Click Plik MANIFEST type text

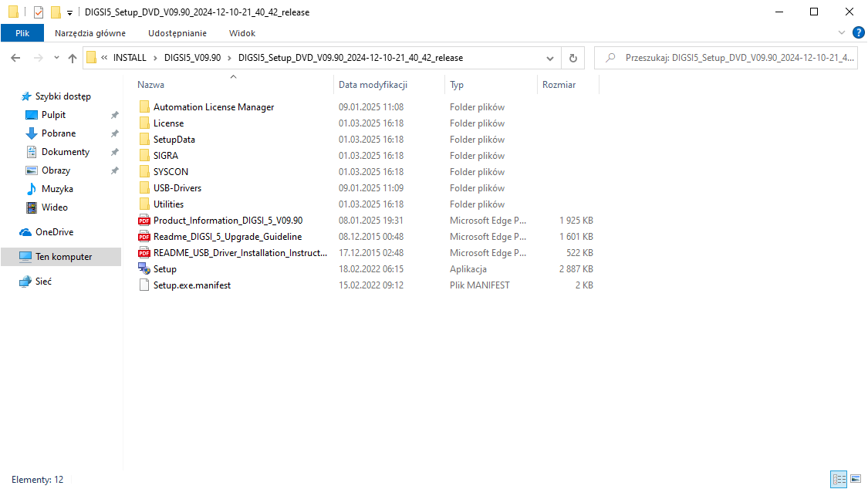tap(479, 285)
